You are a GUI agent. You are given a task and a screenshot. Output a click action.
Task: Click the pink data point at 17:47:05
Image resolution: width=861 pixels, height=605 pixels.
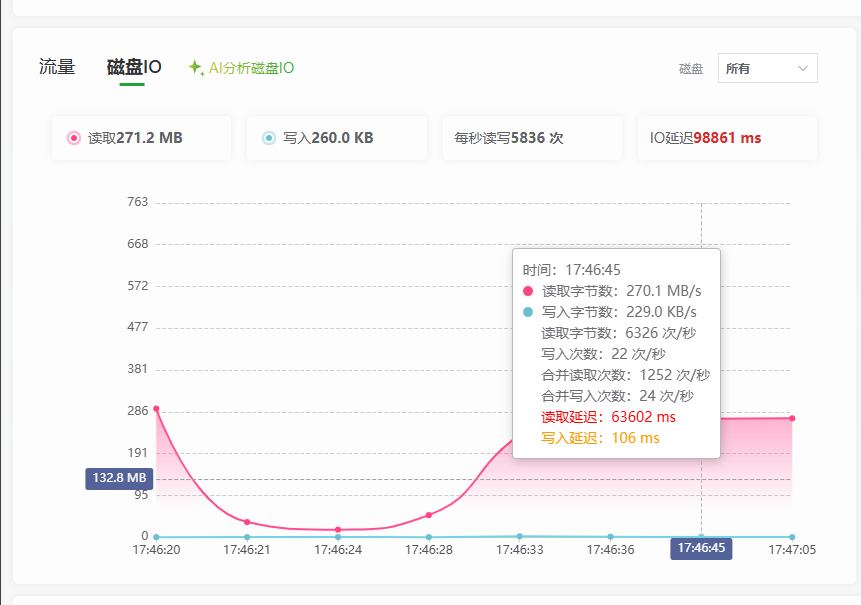tap(792, 418)
